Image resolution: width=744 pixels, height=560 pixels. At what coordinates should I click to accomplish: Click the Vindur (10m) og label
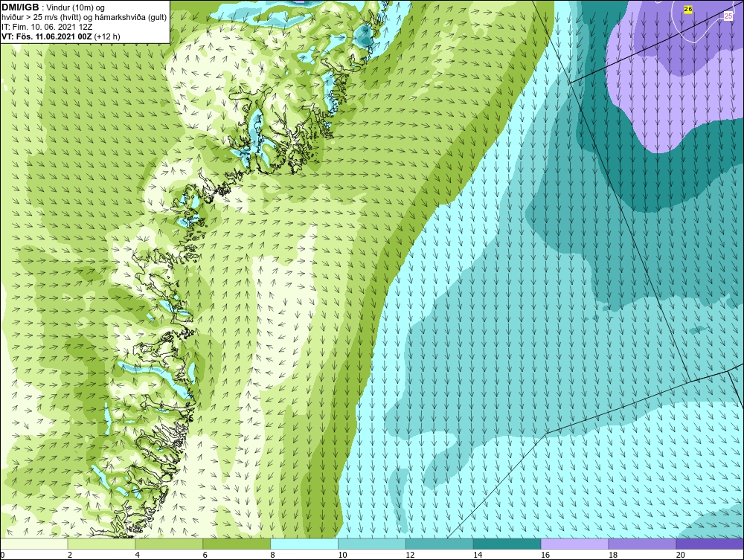point(75,8)
